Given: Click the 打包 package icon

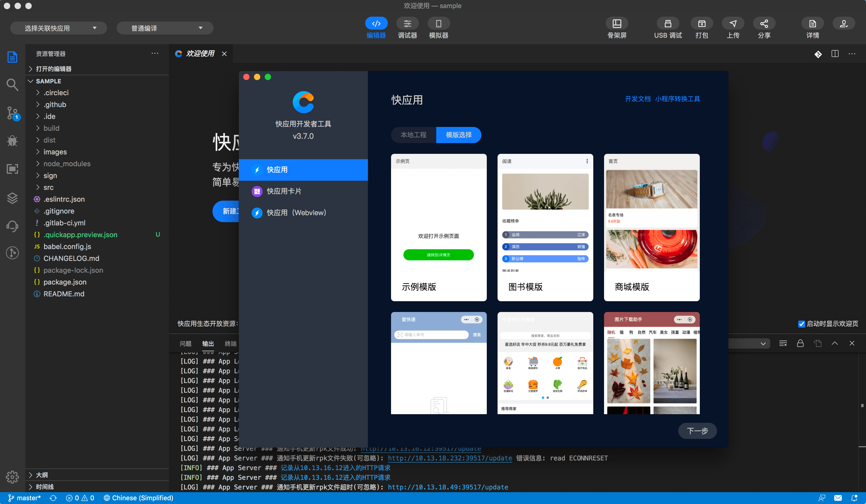Looking at the screenshot, I should tap(702, 27).
